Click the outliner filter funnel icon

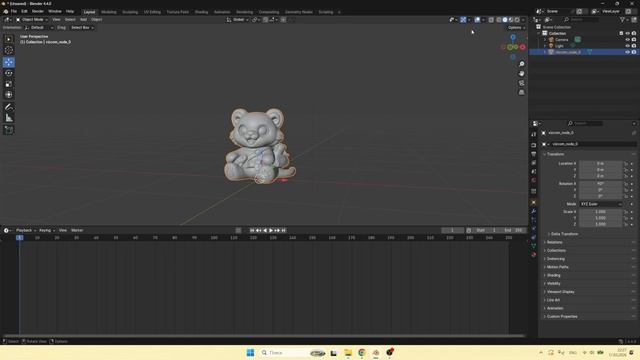pyautogui.click(x=622, y=20)
